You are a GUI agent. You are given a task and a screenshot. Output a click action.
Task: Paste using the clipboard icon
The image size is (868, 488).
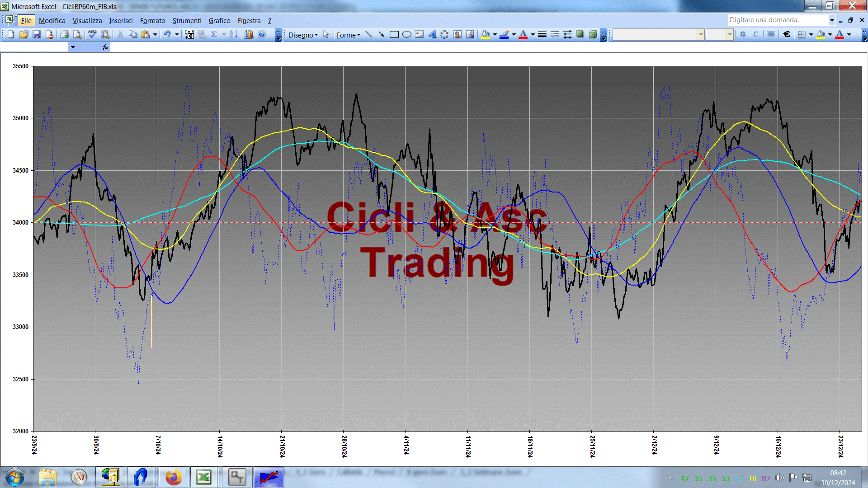coord(146,34)
